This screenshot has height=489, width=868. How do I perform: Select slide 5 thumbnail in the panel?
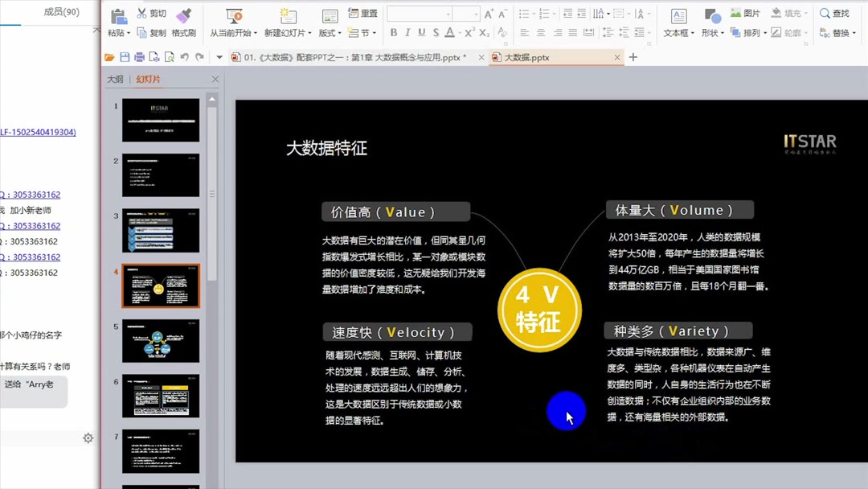click(x=160, y=341)
